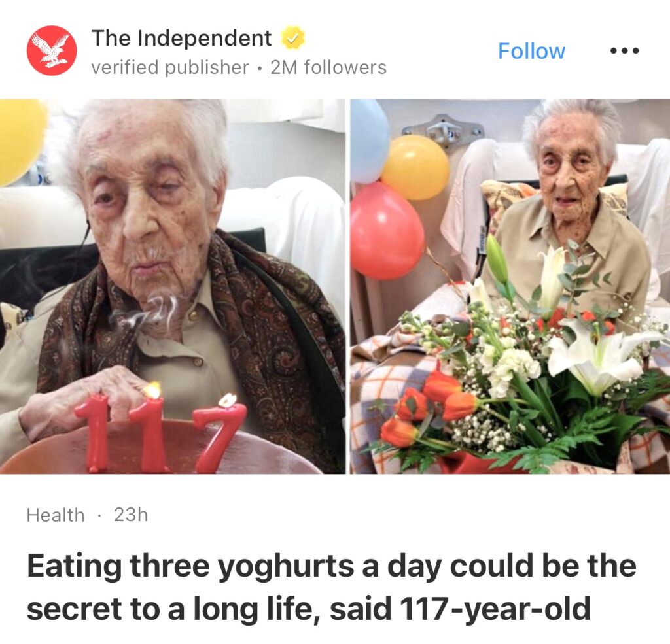Open The Independent's eagle logo avatar

[52, 50]
